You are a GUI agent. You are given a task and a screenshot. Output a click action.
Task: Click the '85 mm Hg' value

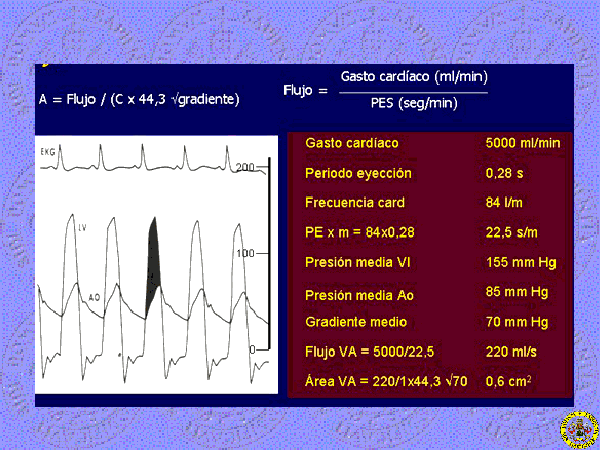[517, 292]
